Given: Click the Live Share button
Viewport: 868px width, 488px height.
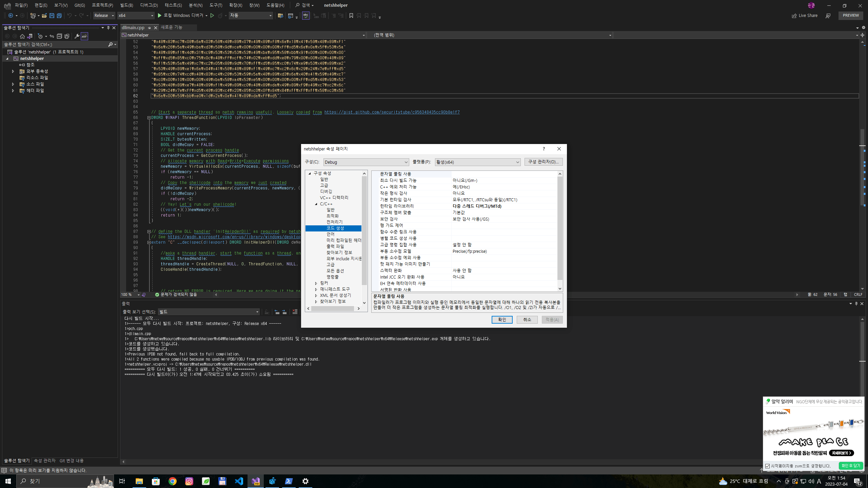Looking at the screenshot, I should click(805, 16).
